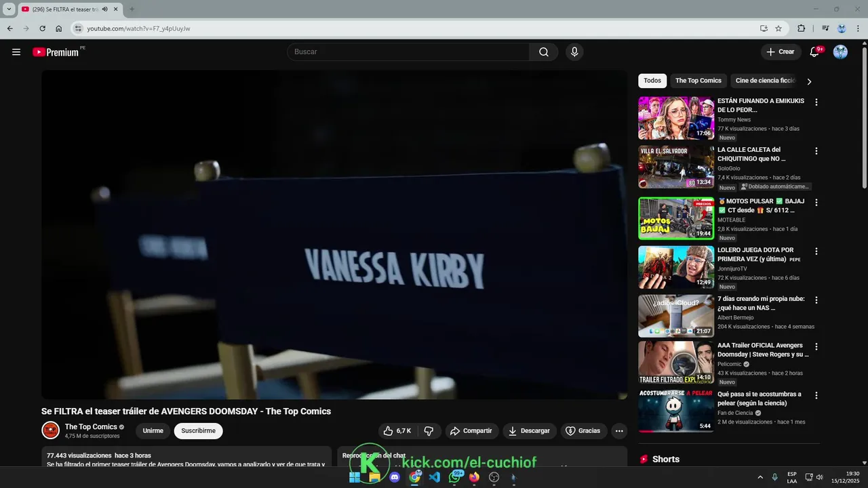The height and width of the screenshot is (488, 868).
Task: Show next filter chips with arrow
Action: pyautogui.click(x=809, y=81)
